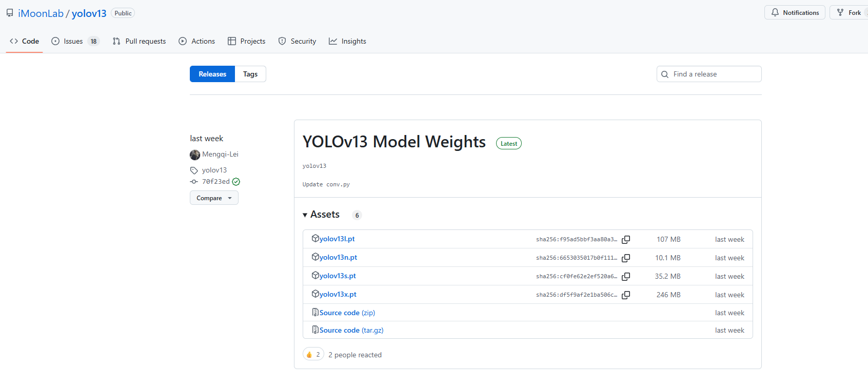The image size is (868, 385).
Task: Click the Notifications button
Action: 795,12
